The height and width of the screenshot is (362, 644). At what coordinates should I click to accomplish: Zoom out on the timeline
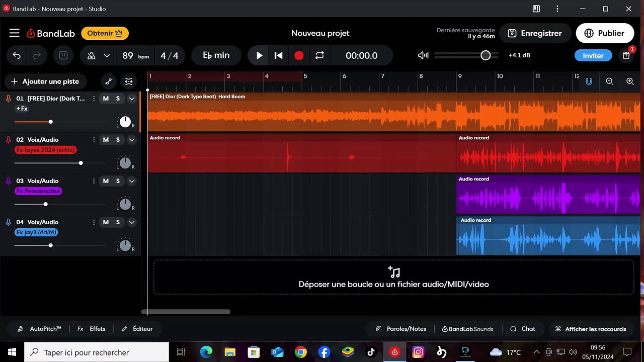pos(609,81)
